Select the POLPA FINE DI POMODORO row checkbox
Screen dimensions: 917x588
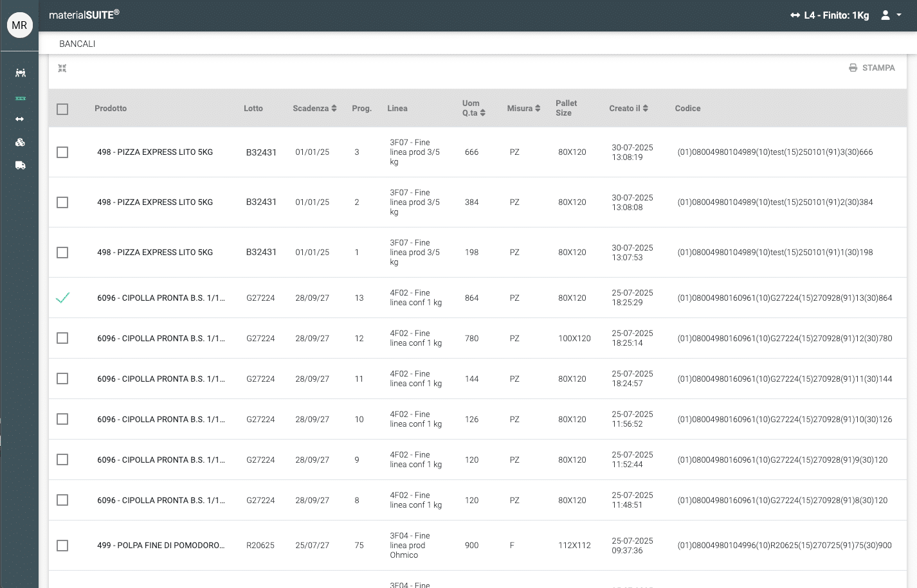[62, 545]
